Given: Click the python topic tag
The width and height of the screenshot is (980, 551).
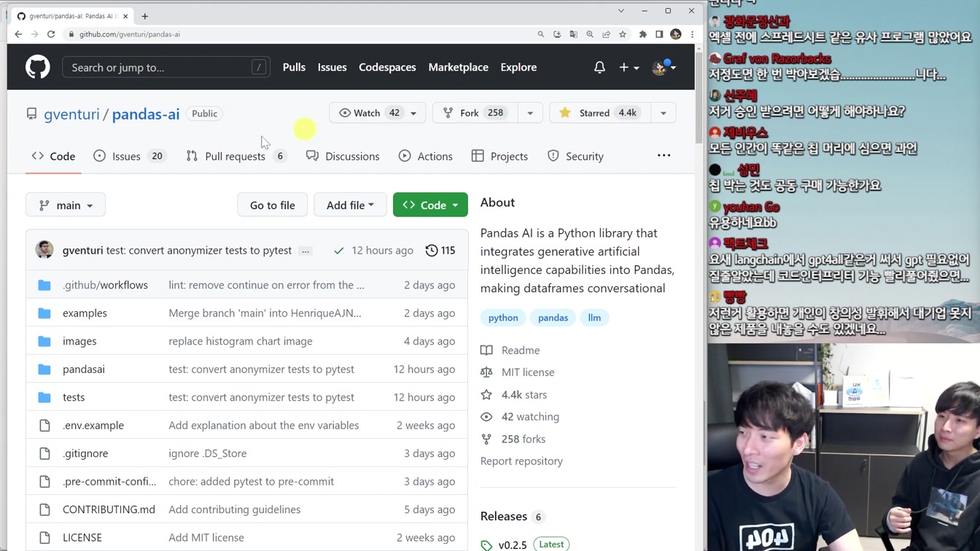Looking at the screenshot, I should (503, 318).
